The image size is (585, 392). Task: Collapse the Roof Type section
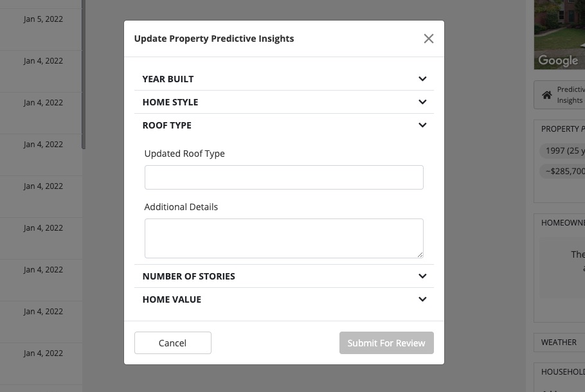coord(422,125)
